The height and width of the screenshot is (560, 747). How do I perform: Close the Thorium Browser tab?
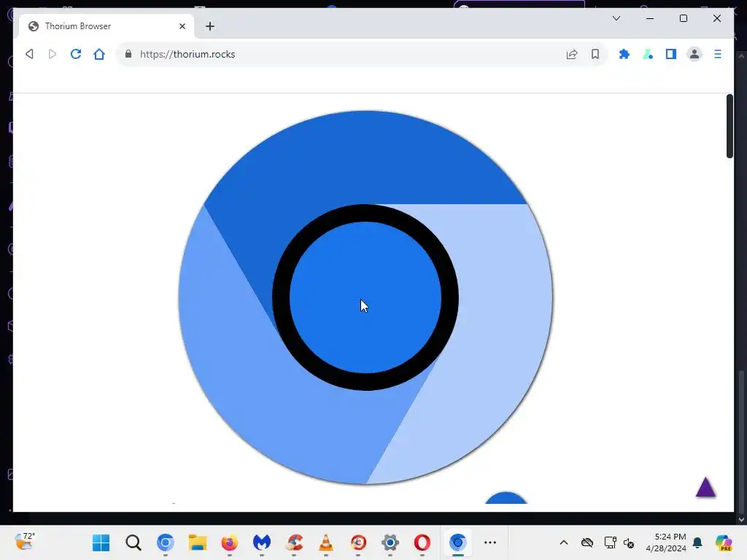coord(182,26)
